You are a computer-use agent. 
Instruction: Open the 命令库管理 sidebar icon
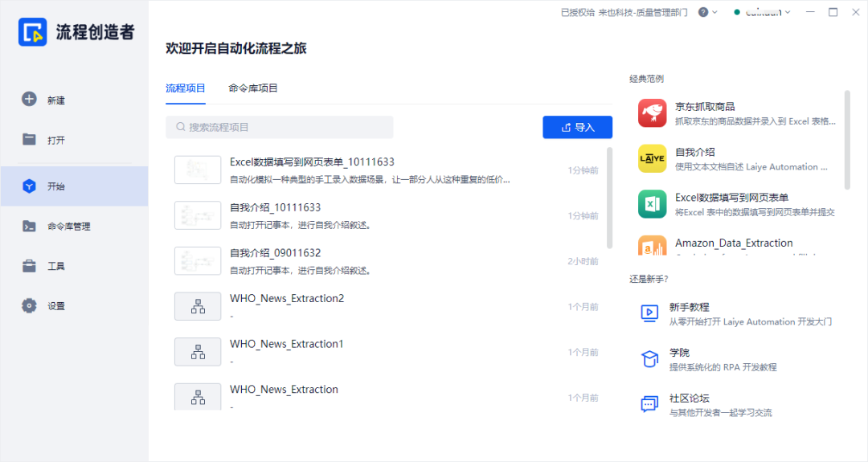(x=29, y=226)
